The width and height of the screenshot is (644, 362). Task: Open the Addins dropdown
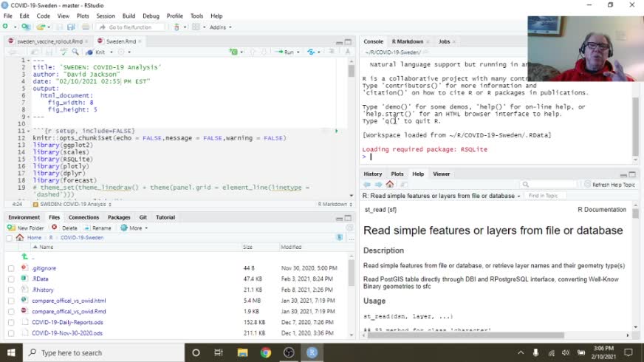[220, 27]
